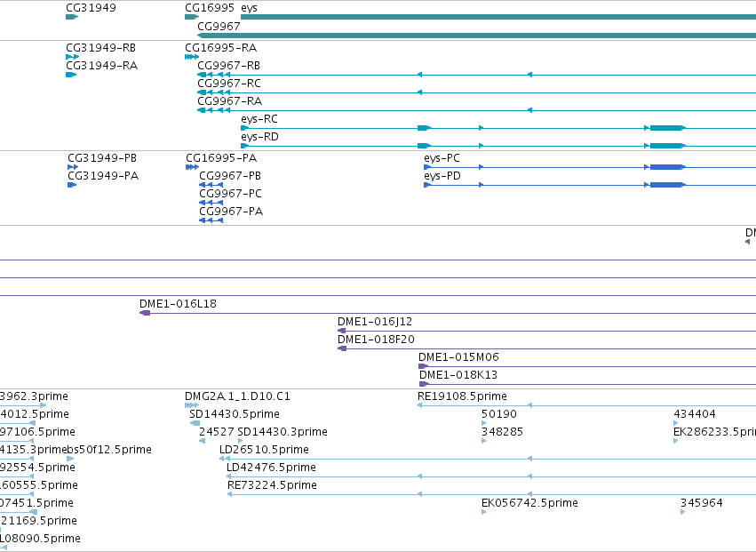The image size is (756, 552).
Task: Click the DME1-016L18 clone end marker
Action: click(145, 313)
